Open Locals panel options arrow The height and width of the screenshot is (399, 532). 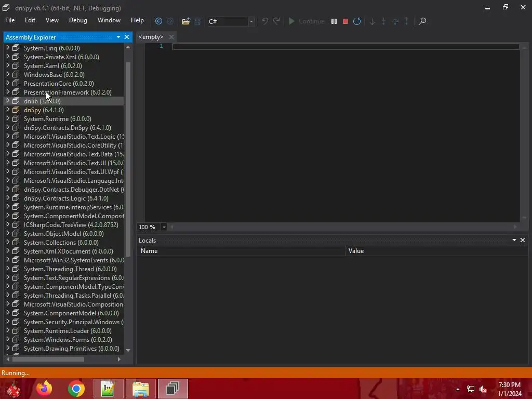click(514, 240)
